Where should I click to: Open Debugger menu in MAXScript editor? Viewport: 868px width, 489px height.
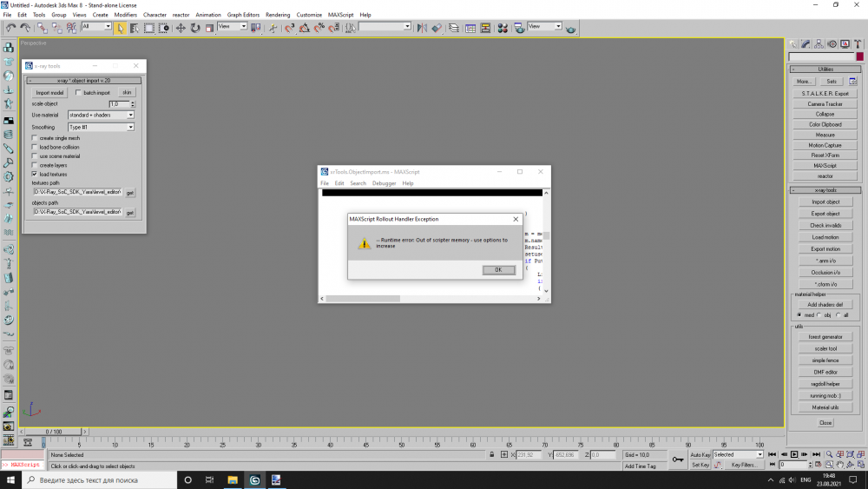click(x=384, y=183)
